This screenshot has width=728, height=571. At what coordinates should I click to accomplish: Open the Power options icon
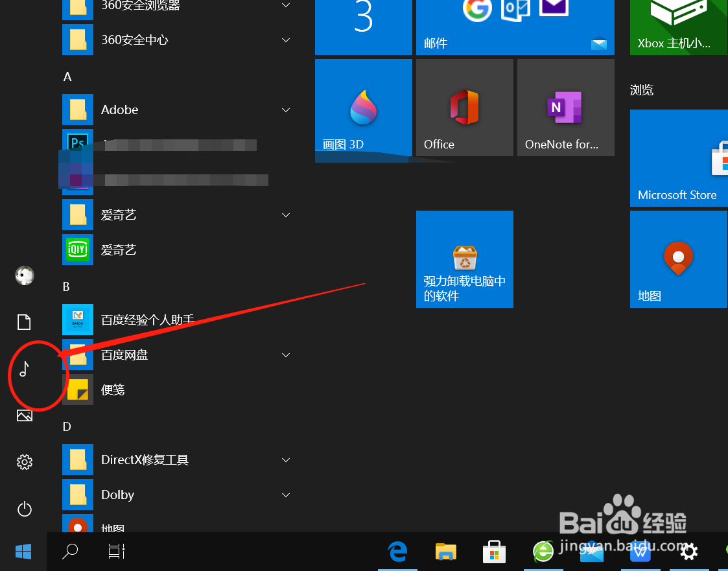(x=24, y=509)
